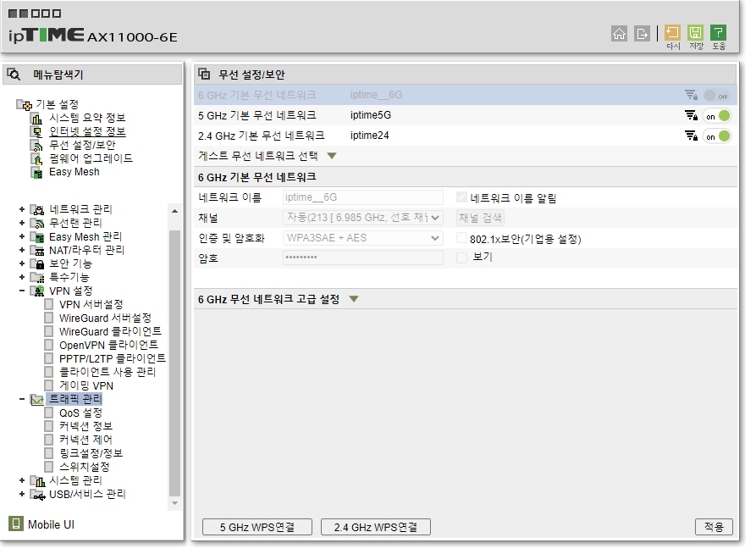Click the 시스템 관리 folder icon
The width and height of the screenshot is (756, 554).
click(x=37, y=480)
